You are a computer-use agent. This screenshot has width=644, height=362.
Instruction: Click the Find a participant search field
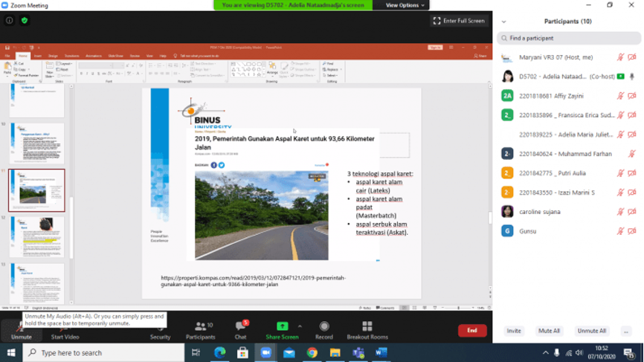(569, 38)
